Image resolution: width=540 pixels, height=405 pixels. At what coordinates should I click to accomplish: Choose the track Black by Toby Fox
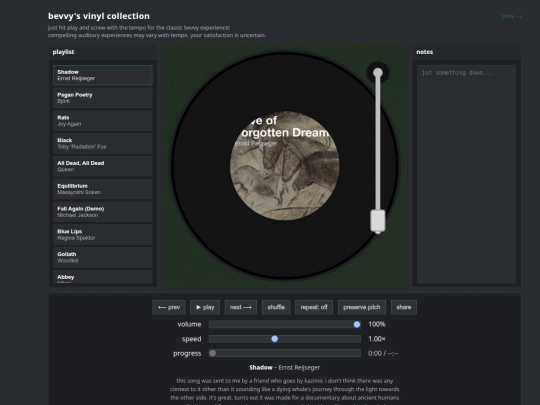click(x=103, y=143)
